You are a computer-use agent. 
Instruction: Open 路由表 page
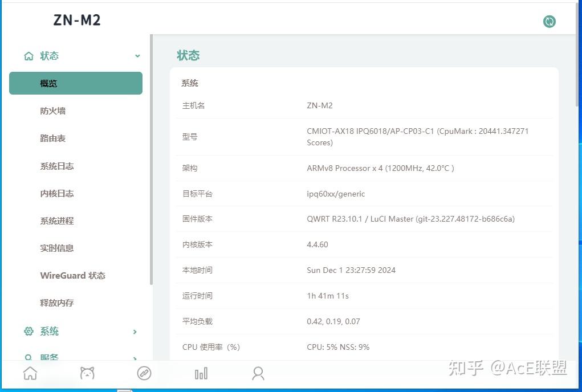pyautogui.click(x=52, y=138)
